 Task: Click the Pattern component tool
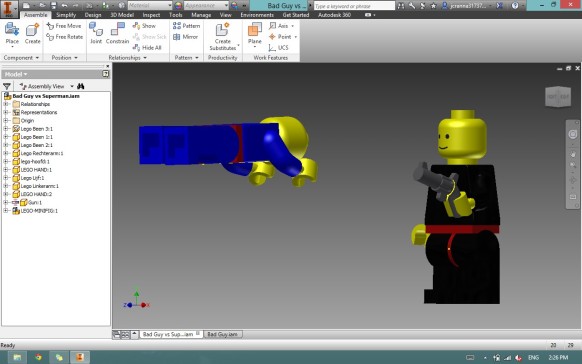(x=186, y=26)
